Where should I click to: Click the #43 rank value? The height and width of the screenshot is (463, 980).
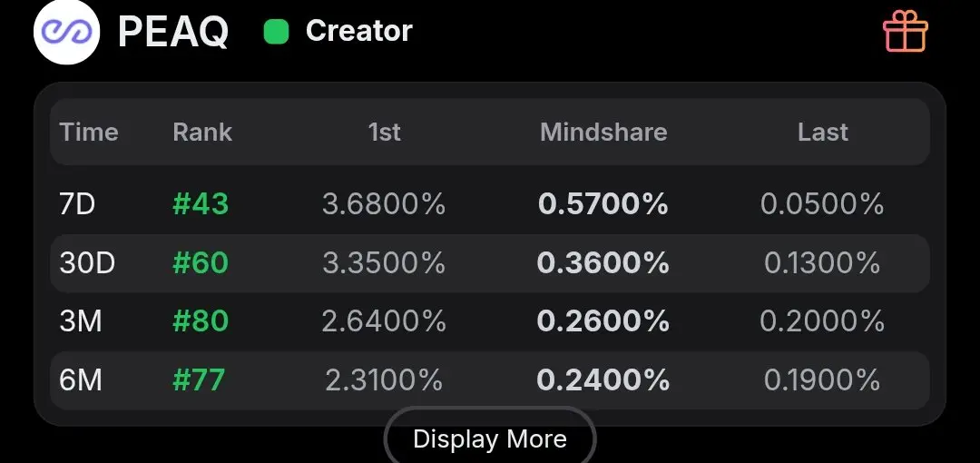(201, 204)
